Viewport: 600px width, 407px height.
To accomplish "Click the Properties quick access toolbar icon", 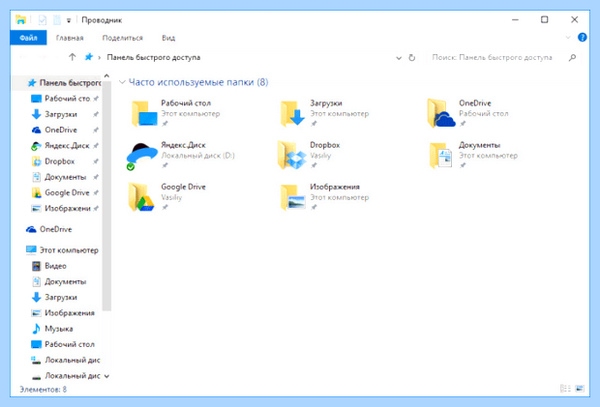I will click(x=42, y=20).
